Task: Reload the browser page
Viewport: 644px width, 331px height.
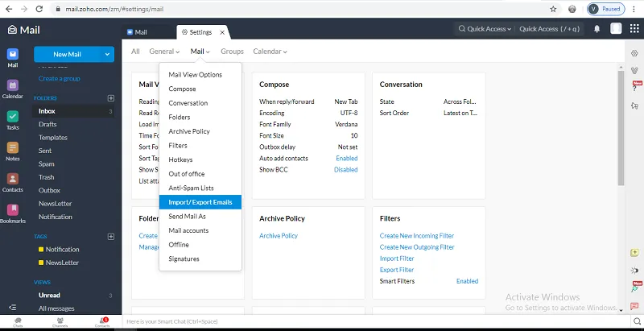Action: (x=39, y=9)
